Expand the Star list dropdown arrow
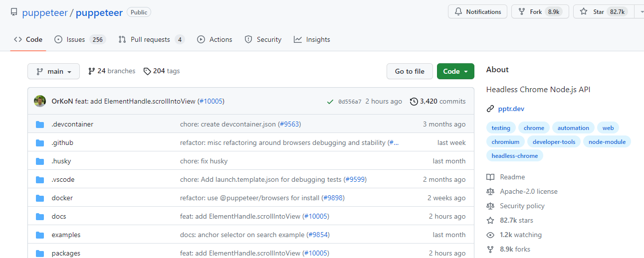The image size is (644, 258). click(640, 11)
